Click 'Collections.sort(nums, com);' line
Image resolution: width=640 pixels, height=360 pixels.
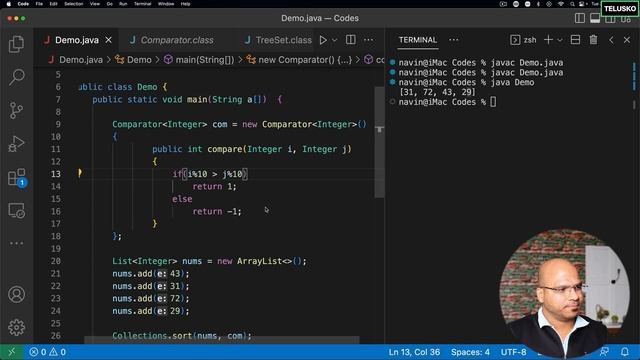point(182,336)
